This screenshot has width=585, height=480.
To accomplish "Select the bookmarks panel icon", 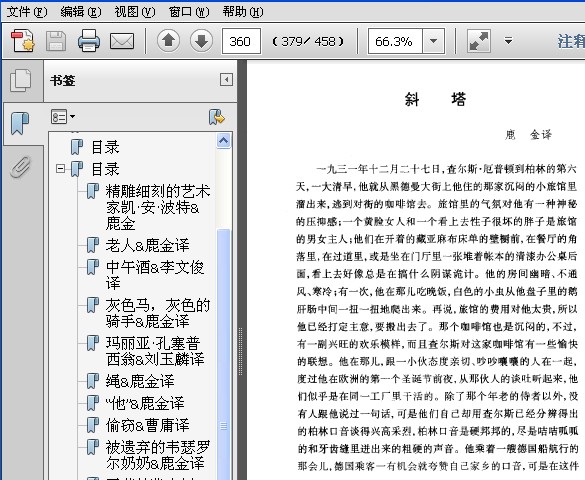I will [x=20, y=123].
